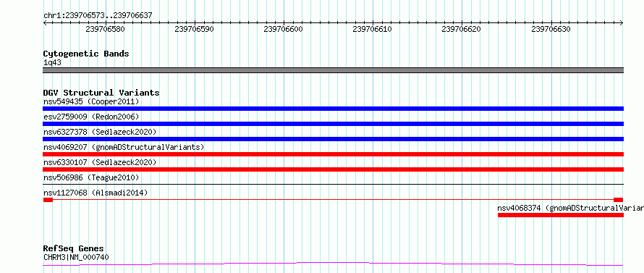Select the blue bar under nsv6327378
This screenshot has height=273, width=644.
point(333,139)
